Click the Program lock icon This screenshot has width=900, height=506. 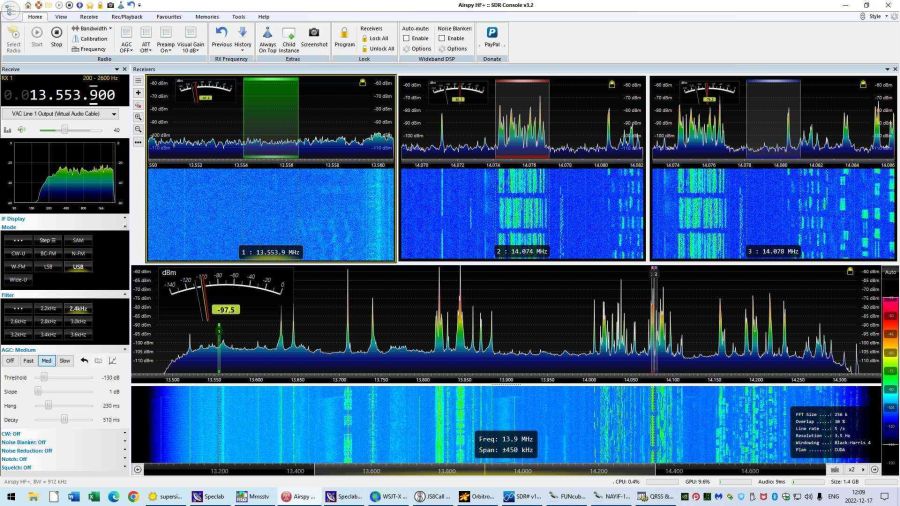pyautogui.click(x=344, y=36)
